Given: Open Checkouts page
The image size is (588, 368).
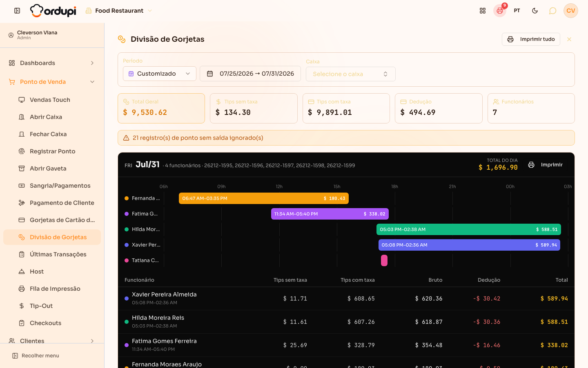Looking at the screenshot, I should (x=52, y=323).
